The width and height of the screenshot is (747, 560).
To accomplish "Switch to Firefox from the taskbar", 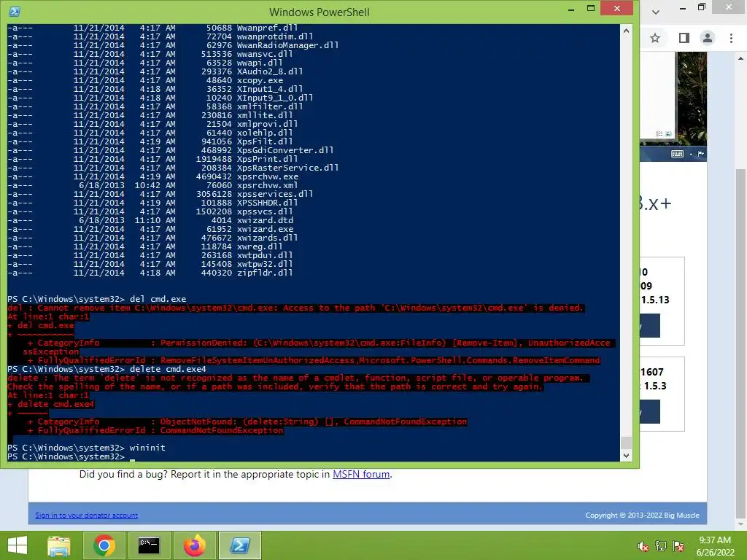I will click(194, 545).
